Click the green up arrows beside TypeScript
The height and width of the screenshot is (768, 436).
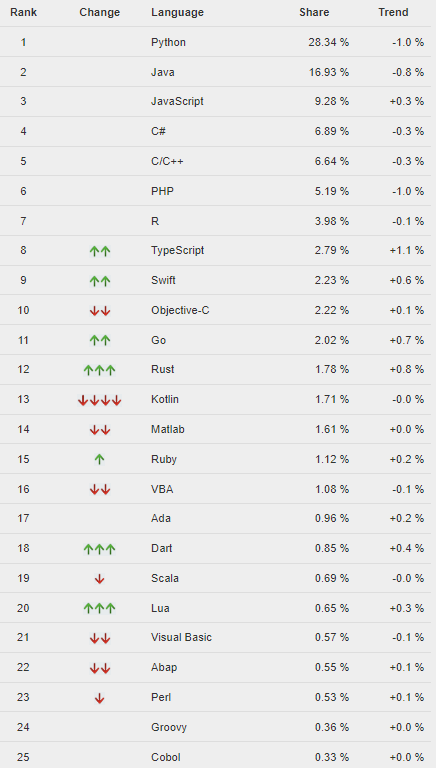tap(99, 251)
